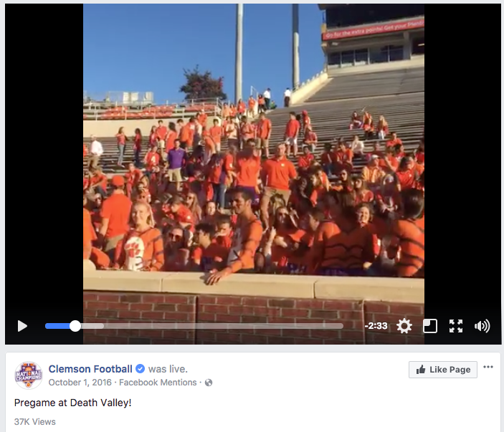
Task: Click the 37K Views count
Action: click(34, 422)
